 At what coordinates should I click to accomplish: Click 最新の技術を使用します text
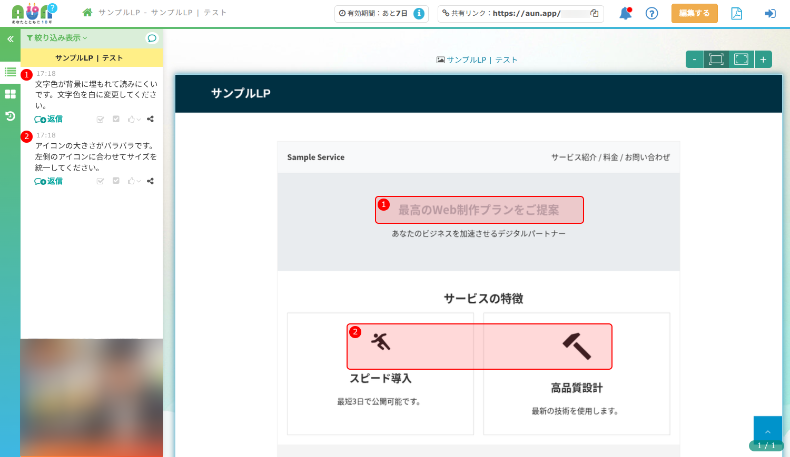pos(575,411)
